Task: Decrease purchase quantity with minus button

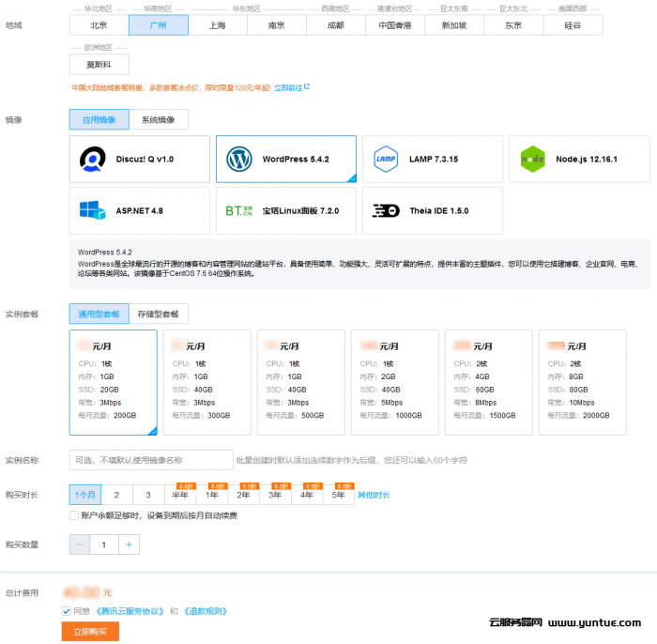Action: (80, 544)
